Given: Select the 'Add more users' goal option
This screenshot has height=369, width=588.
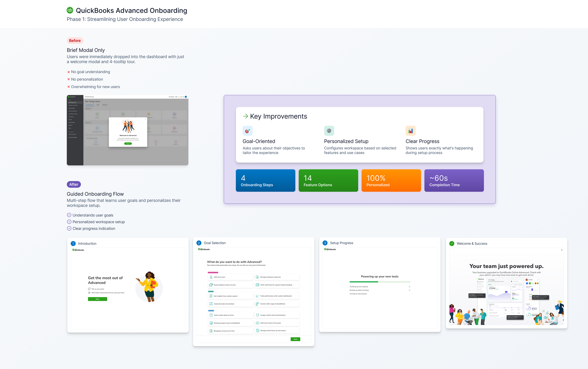Looking at the screenshot, I should point(230,277).
